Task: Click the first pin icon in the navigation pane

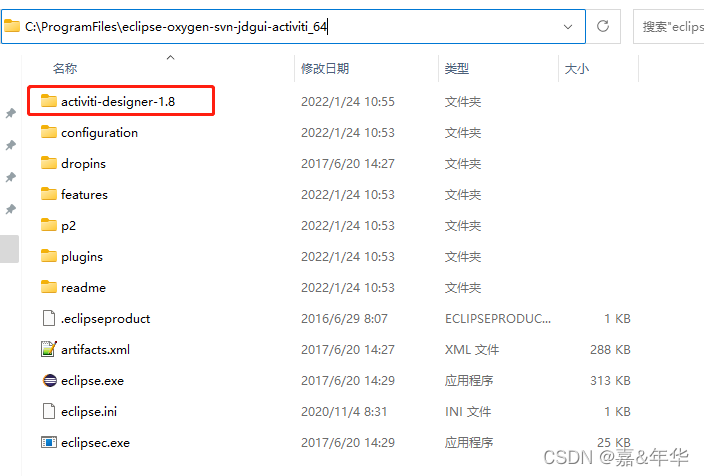Action: [11, 113]
